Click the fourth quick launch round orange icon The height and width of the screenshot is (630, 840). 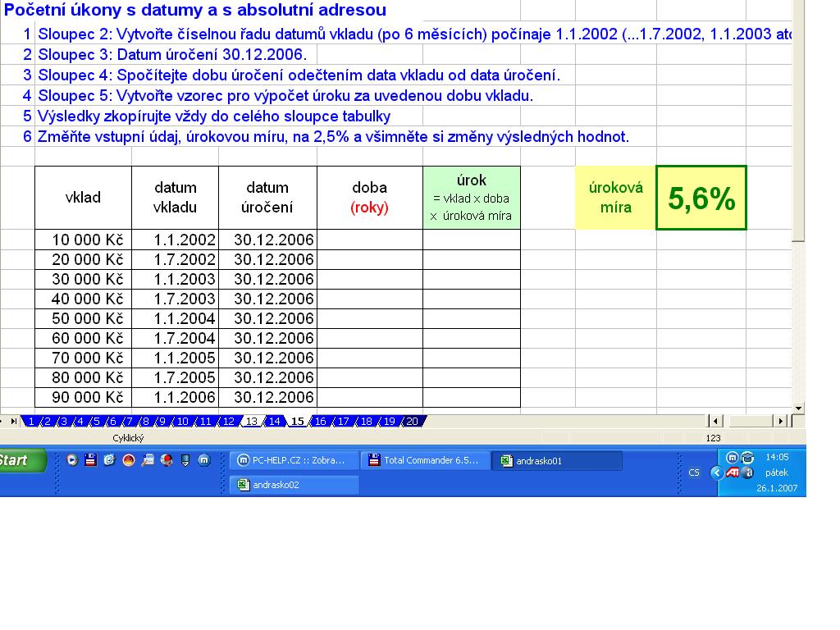click(129, 459)
